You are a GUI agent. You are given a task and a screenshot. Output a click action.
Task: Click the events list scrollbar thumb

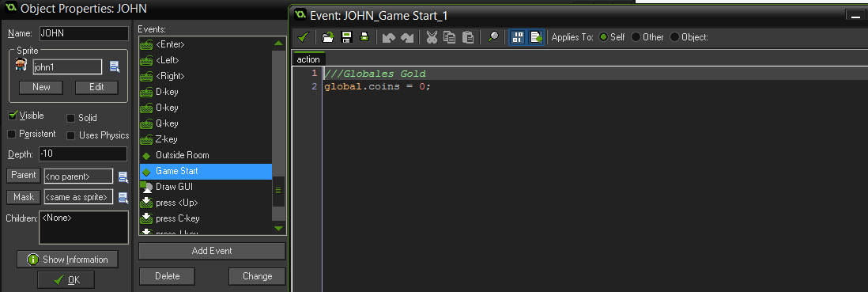(278, 190)
